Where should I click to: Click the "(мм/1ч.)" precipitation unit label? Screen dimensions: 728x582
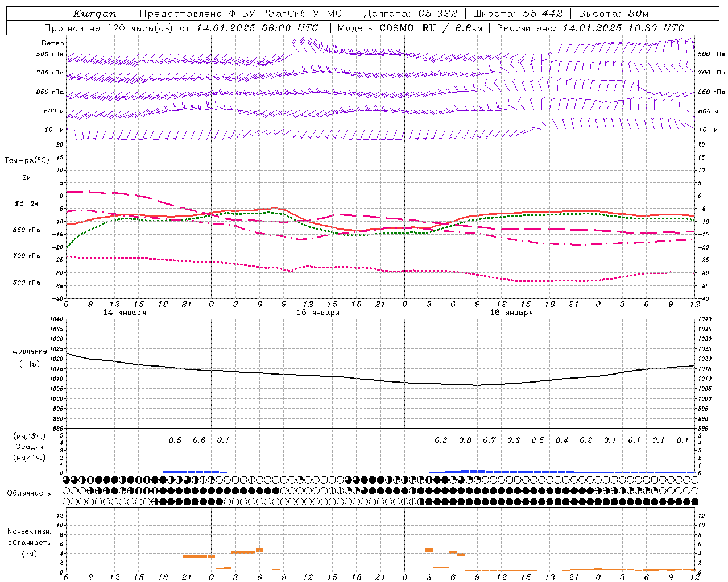tap(30, 458)
